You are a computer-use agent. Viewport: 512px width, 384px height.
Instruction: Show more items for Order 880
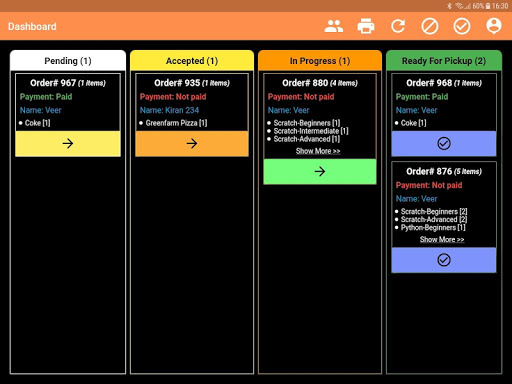pyautogui.click(x=318, y=151)
